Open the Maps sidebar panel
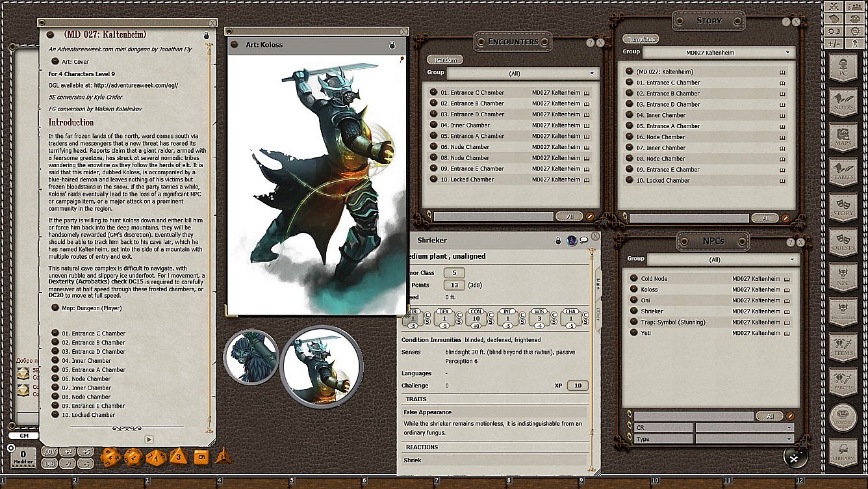The height and width of the screenshot is (489, 868). pos(843,138)
